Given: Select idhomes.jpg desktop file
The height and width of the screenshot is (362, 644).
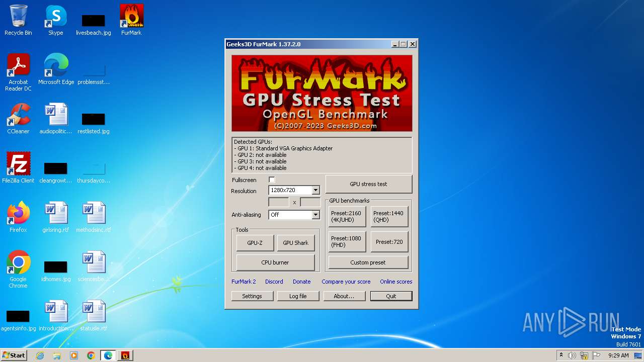Looking at the screenshot, I should [56, 270].
